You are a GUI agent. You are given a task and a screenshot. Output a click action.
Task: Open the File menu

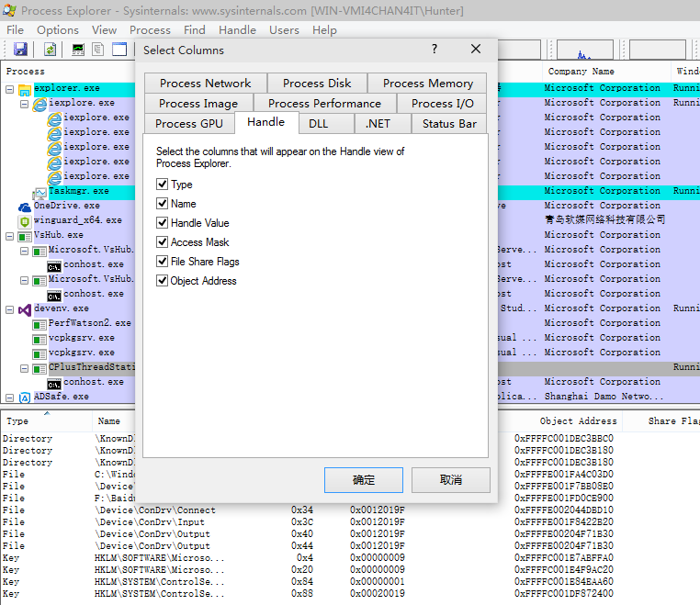point(16,30)
